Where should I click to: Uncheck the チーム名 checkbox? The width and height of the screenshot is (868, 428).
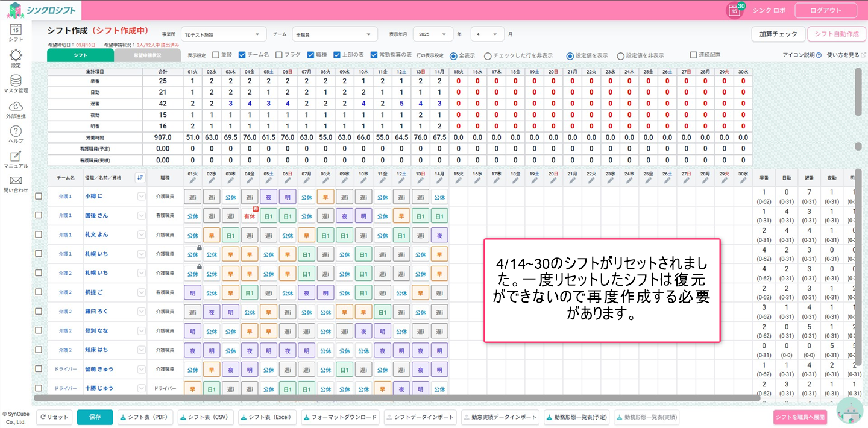tap(242, 55)
